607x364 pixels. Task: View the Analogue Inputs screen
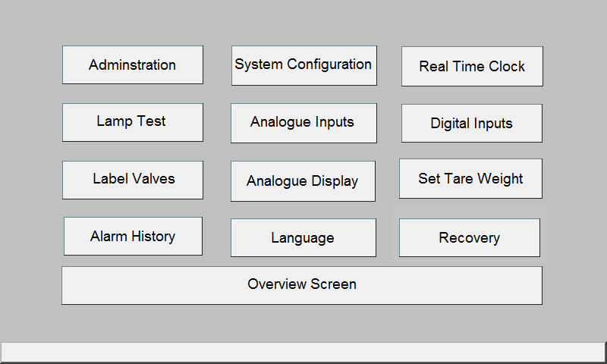304,123
